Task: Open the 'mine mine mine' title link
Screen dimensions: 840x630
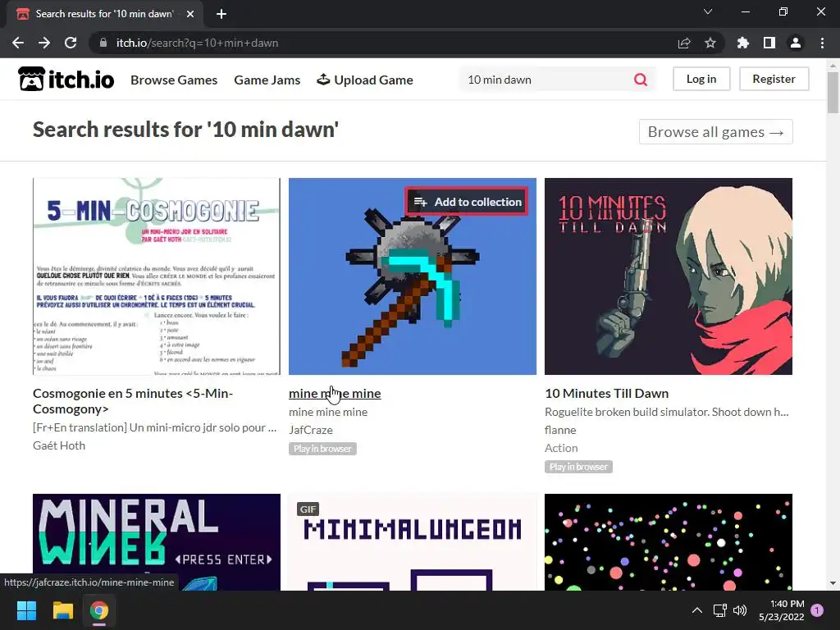Action: (x=335, y=393)
